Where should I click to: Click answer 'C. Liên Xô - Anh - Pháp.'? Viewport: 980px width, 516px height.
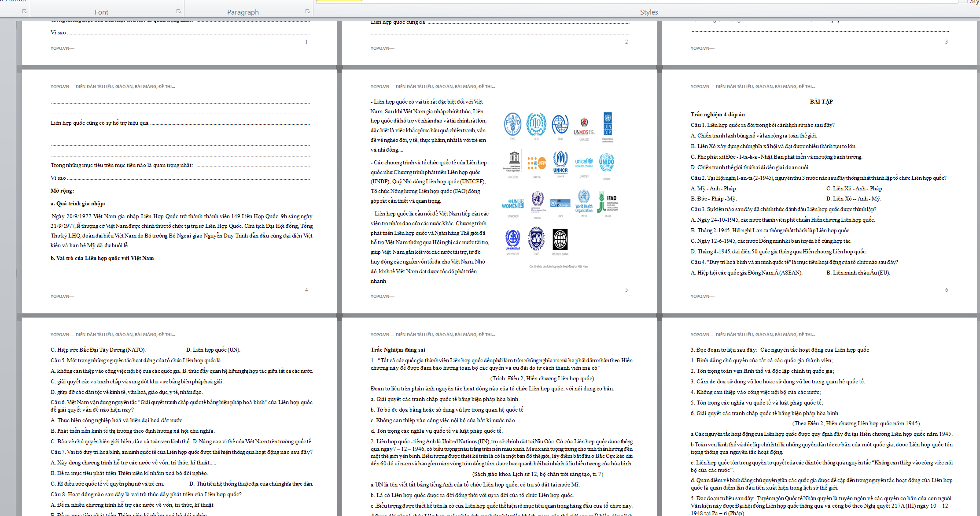tap(855, 189)
